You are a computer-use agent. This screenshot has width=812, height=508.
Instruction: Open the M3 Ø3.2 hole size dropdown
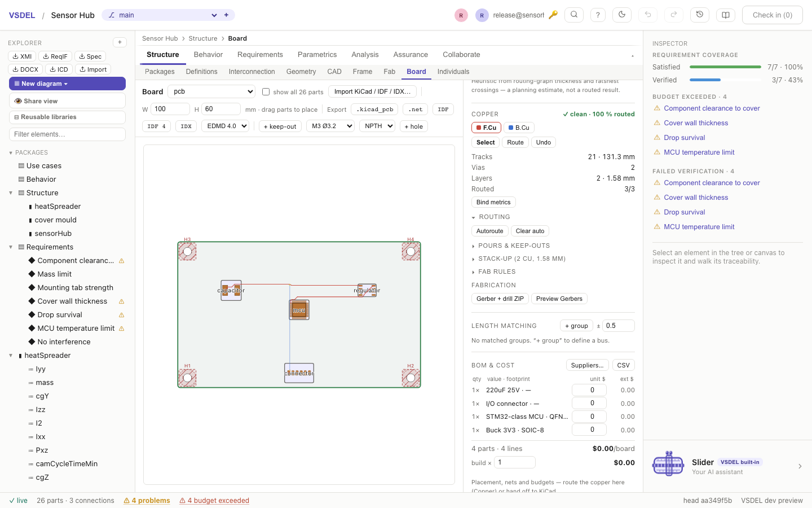tap(330, 126)
